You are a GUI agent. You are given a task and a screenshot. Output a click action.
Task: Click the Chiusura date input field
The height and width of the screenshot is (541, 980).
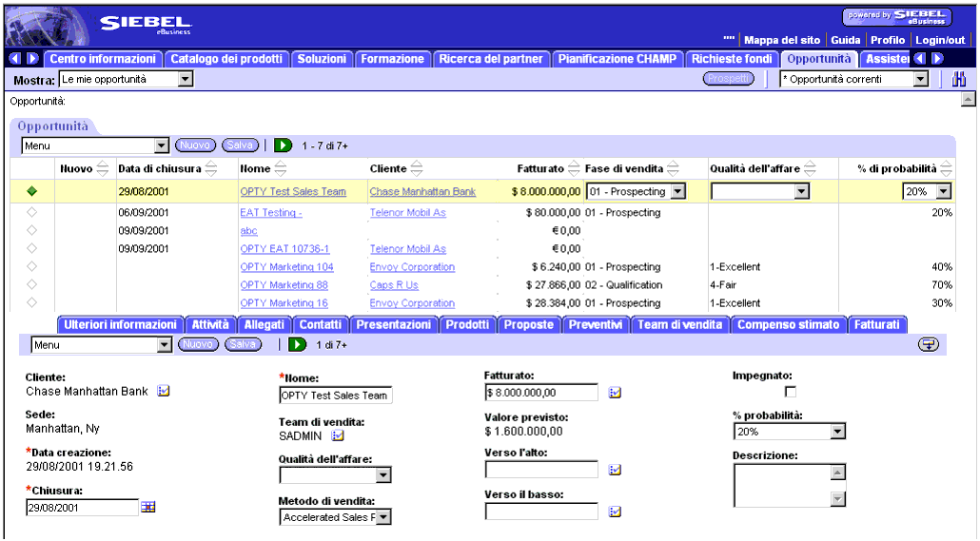click(x=82, y=508)
